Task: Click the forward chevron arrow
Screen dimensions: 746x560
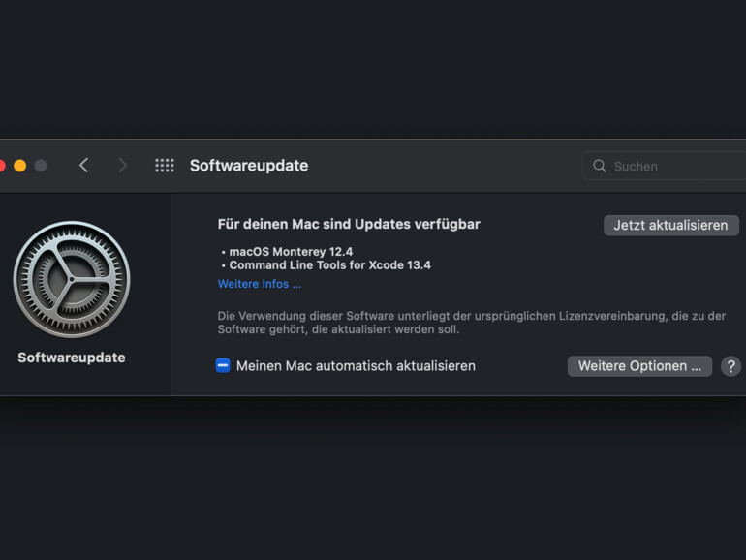Action: [122, 166]
